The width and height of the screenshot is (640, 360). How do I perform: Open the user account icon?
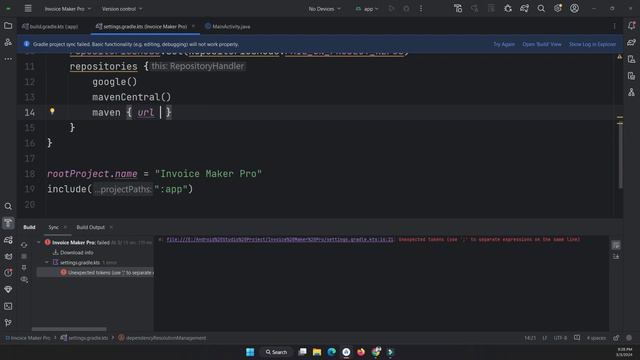pyautogui.click(x=574, y=9)
